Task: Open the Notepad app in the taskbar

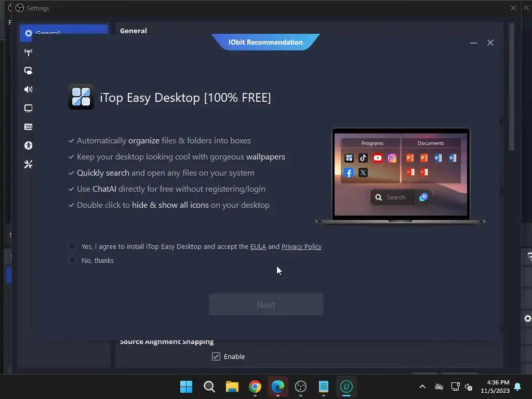Action: point(323,387)
